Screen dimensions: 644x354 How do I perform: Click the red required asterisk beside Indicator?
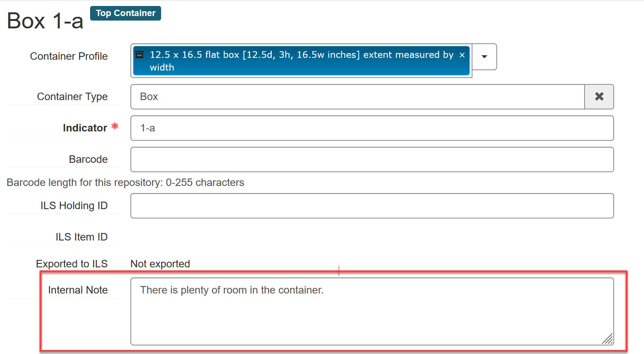click(x=115, y=126)
